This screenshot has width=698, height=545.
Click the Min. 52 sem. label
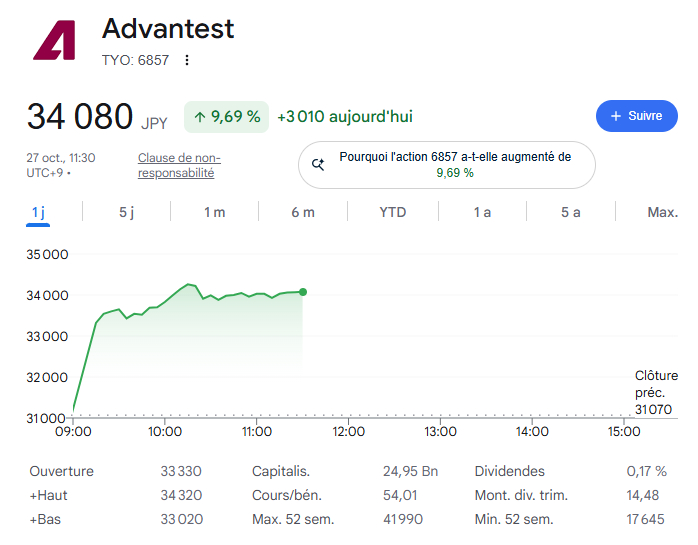[x=514, y=519]
